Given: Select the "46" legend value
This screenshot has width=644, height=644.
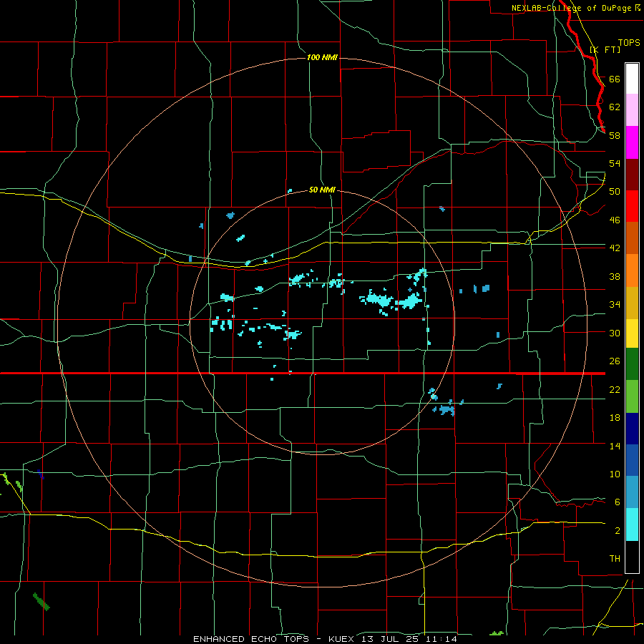Looking at the screenshot, I should [615, 220].
